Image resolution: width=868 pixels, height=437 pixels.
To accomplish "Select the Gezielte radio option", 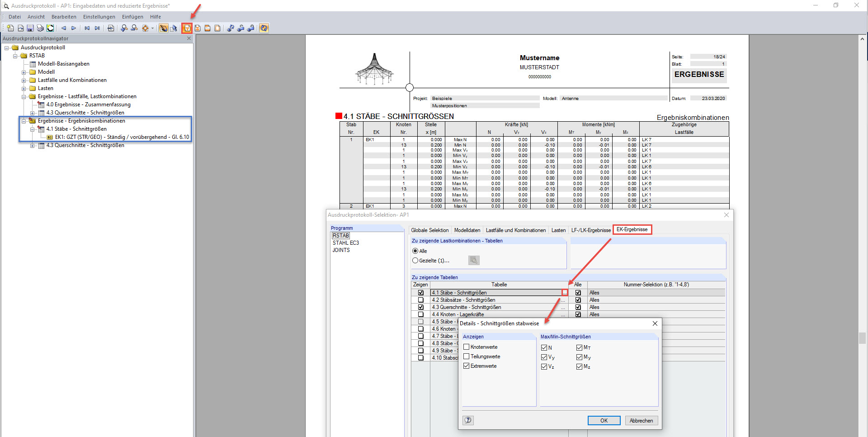I will click(x=415, y=261).
